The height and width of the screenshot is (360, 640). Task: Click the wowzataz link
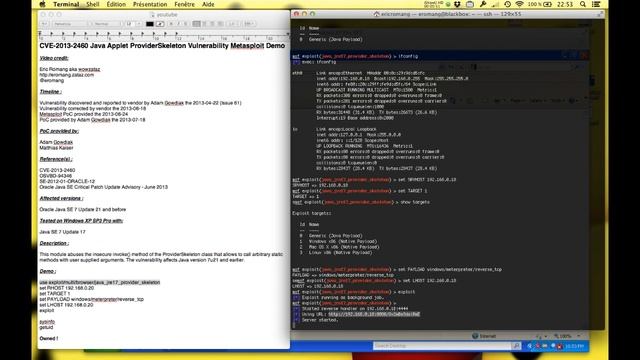pos(89,69)
